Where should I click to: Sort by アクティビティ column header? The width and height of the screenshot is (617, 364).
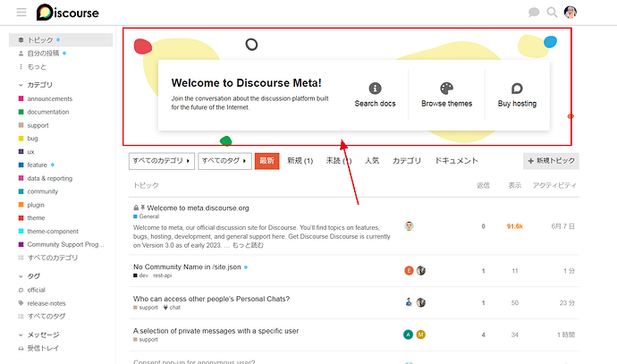[554, 185]
